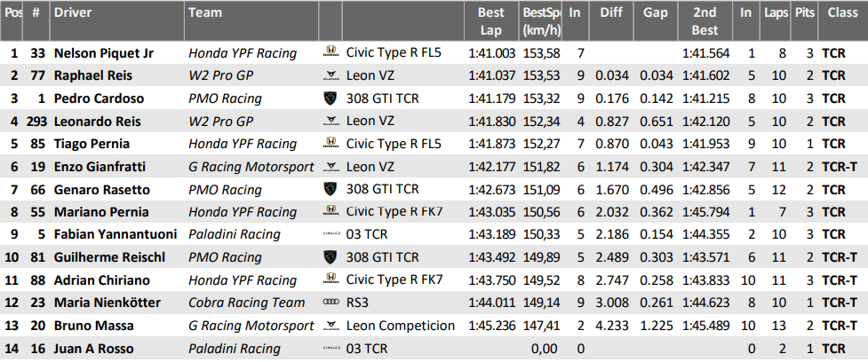The height and width of the screenshot is (362, 868).
Task: Click the Cupra logo beside Leon Competicion
Action: tap(331, 327)
